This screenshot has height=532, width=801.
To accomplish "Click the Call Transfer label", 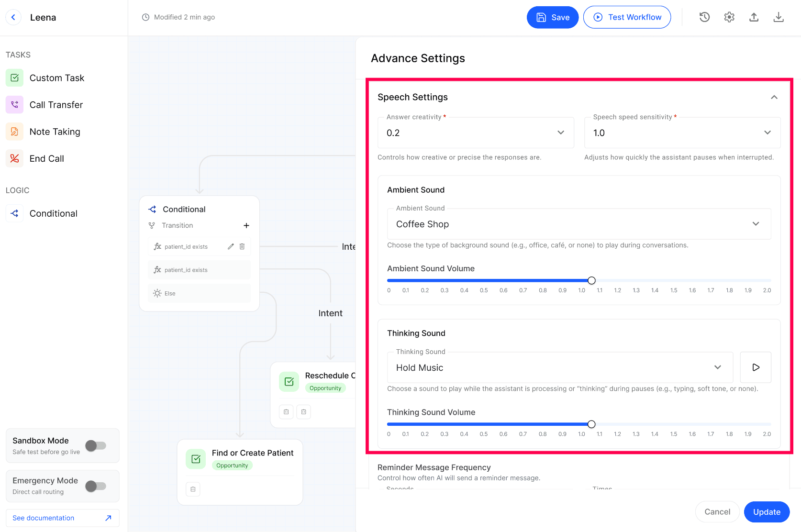I will point(56,105).
